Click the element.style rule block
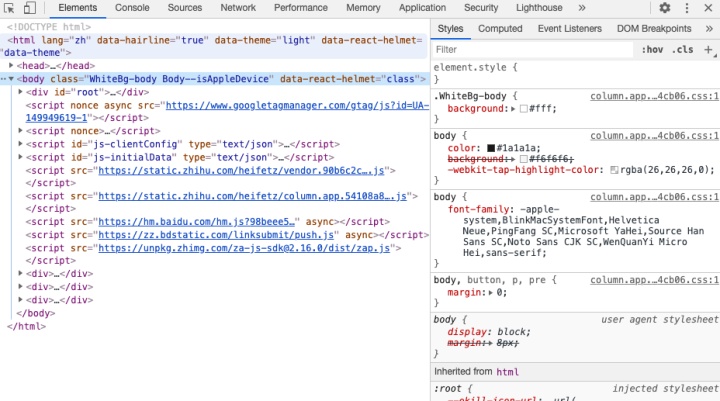Viewport: 720px width, 401px height. tap(575, 73)
